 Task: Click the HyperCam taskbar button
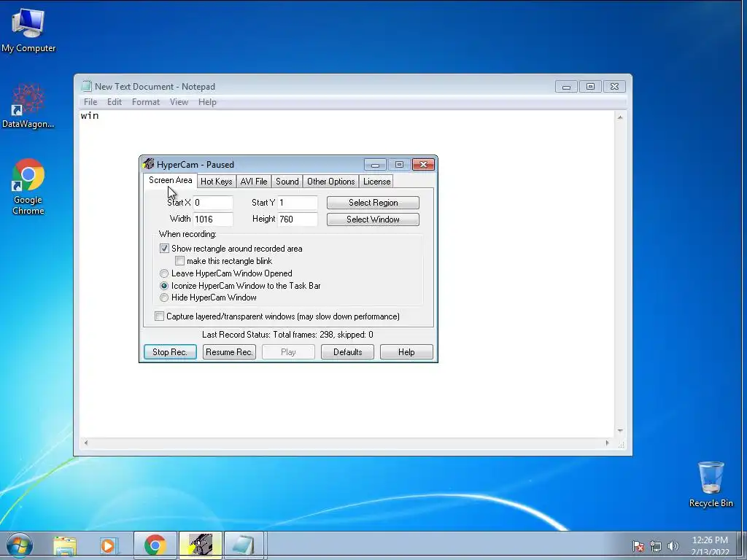(201, 545)
